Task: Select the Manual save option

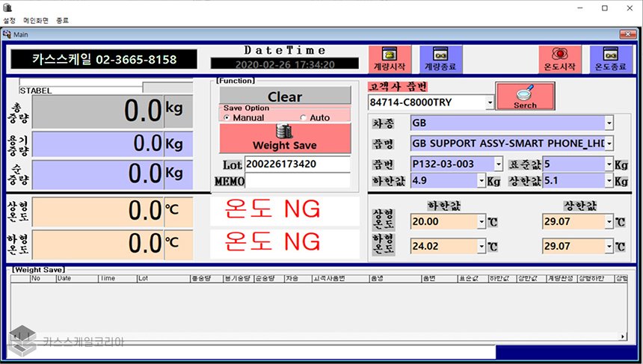Action: tap(227, 118)
